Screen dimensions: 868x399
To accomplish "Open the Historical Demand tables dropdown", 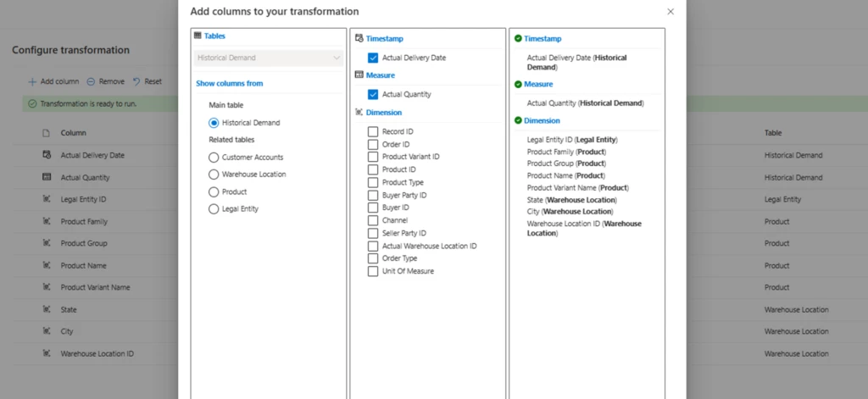I will pyautogui.click(x=269, y=58).
